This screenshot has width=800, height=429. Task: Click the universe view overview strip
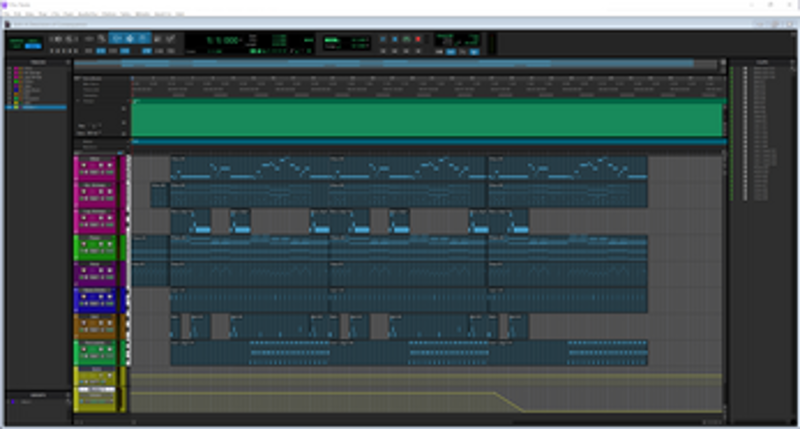click(397, 64)
